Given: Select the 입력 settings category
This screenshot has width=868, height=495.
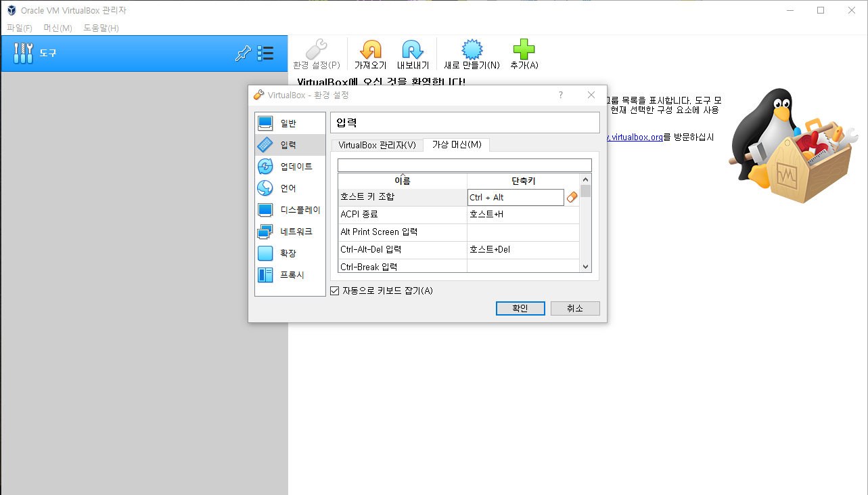Looking at the screenshot, I should pos(290,145).
